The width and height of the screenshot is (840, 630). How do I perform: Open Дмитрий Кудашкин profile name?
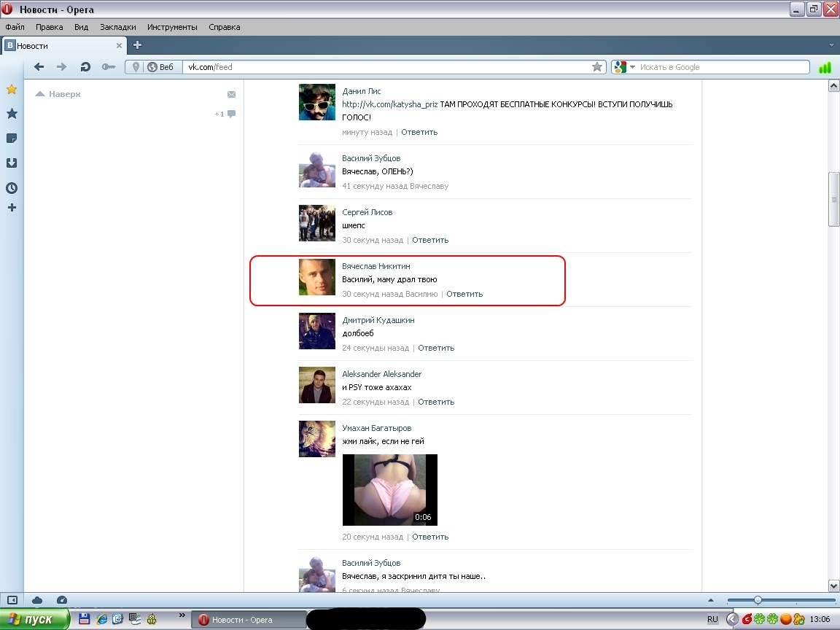(378, 320)
